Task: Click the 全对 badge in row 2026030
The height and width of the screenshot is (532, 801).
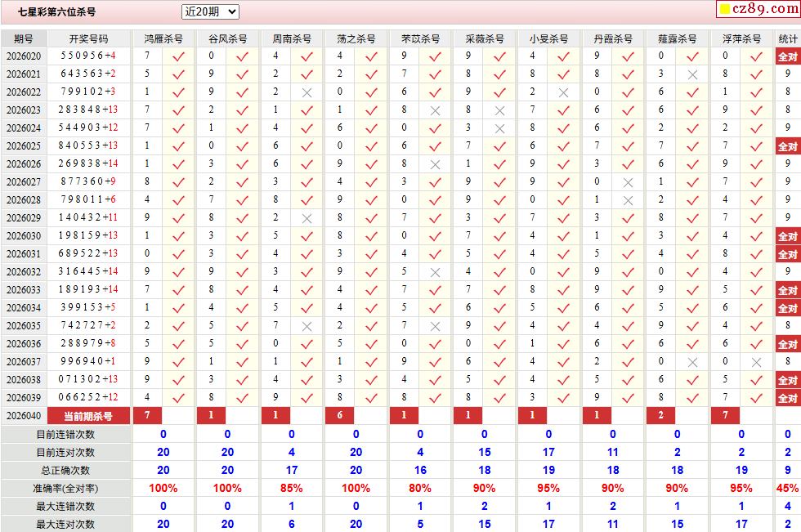Action: 787,236
